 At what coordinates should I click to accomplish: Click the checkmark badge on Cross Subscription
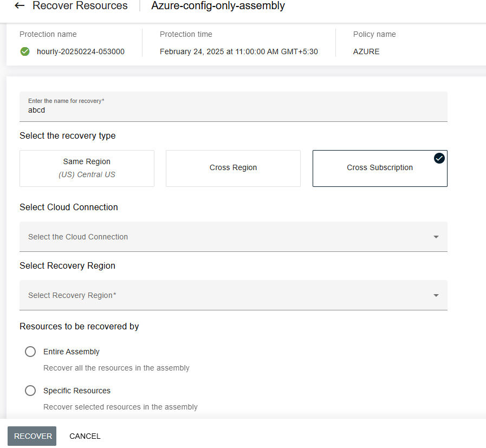[439, 158]
